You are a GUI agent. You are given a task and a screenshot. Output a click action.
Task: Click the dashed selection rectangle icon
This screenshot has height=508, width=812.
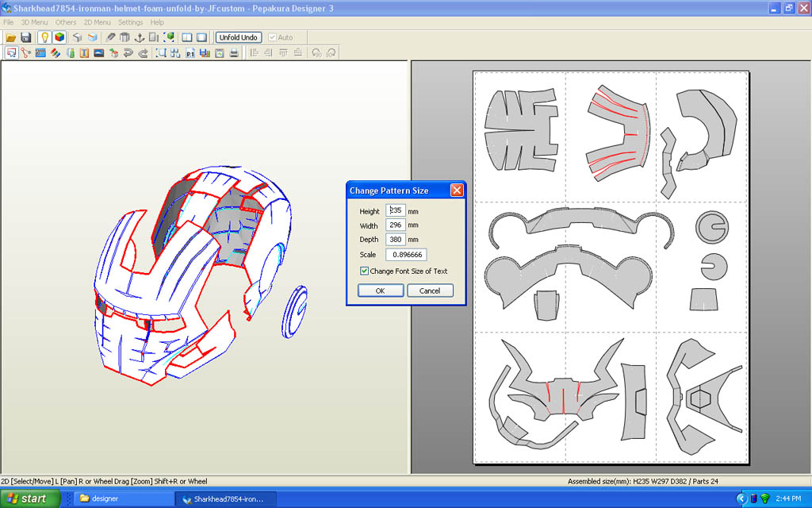[161, 53]
